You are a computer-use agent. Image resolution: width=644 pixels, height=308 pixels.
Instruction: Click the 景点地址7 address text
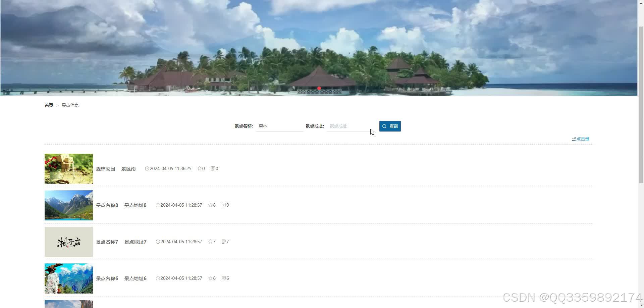pyautogui.click(x=136, y=242)
